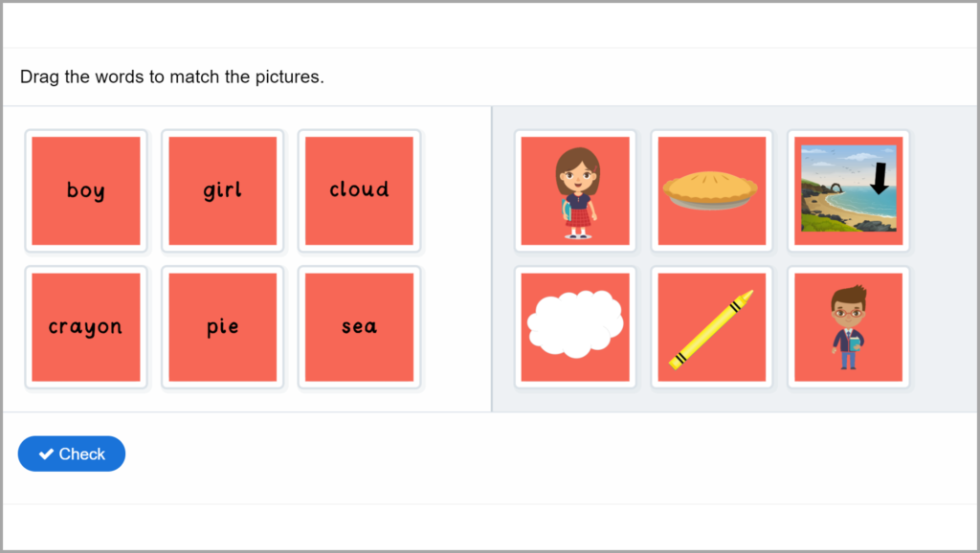The width and height of the screenshot is (980, 553).
Task: Select the yellow crayon picture card
Action: pos(711,326)
